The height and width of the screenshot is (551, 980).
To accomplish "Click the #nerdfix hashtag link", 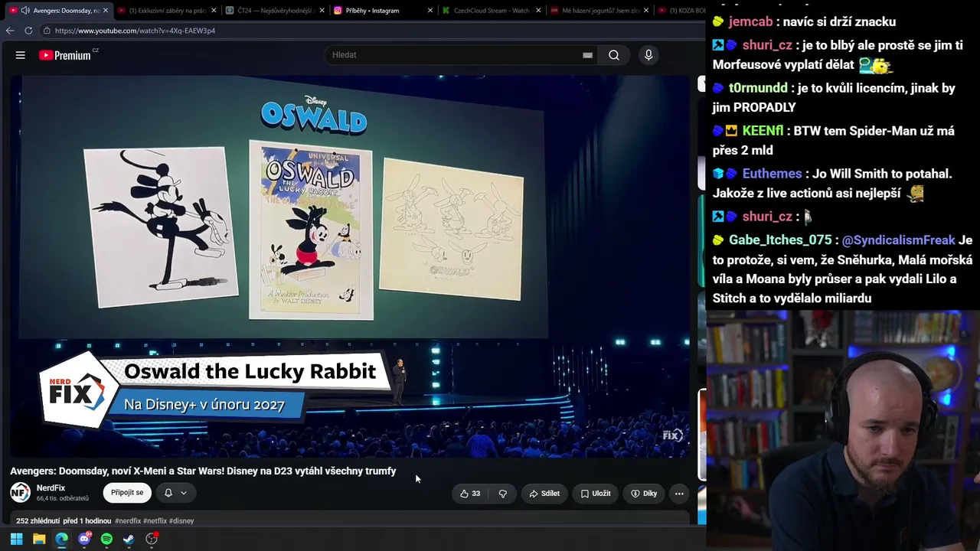I will pos(128,521).
